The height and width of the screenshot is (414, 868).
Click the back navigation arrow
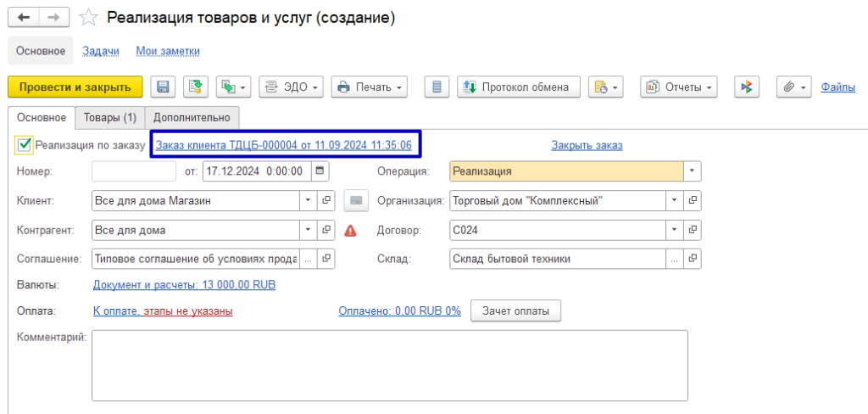pyautogui.click(x=24, y=18)
